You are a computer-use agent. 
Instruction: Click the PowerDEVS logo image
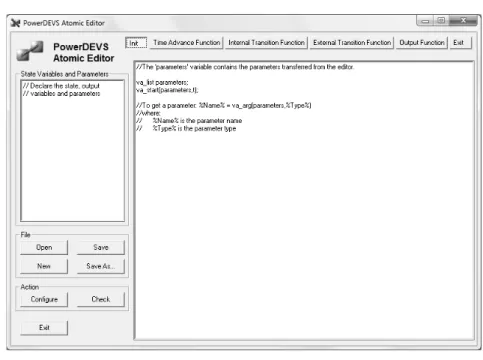[x=30, y=51]
